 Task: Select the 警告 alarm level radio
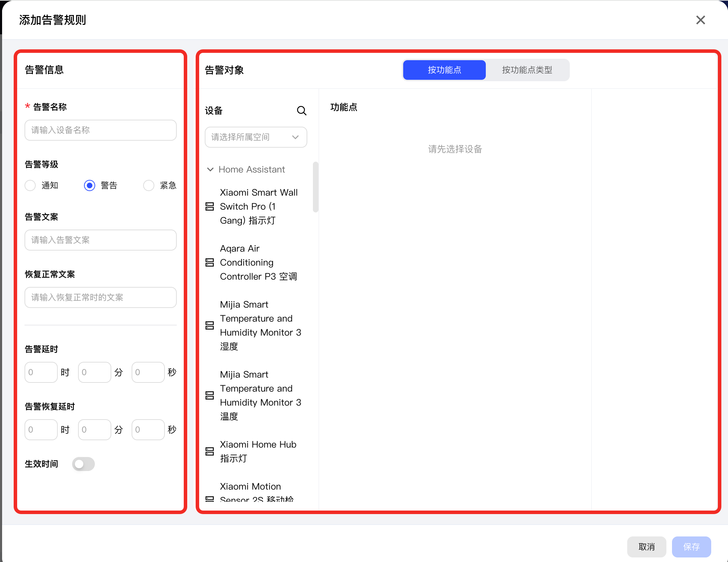(x=90, y=185)
